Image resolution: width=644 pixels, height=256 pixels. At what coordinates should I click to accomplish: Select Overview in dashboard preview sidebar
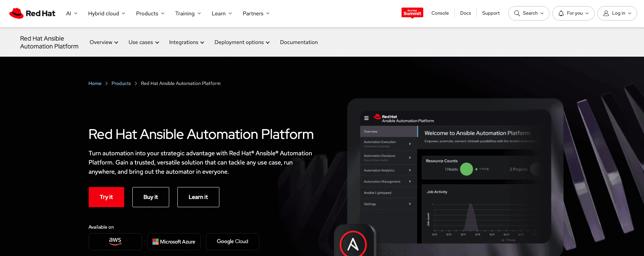389,131
